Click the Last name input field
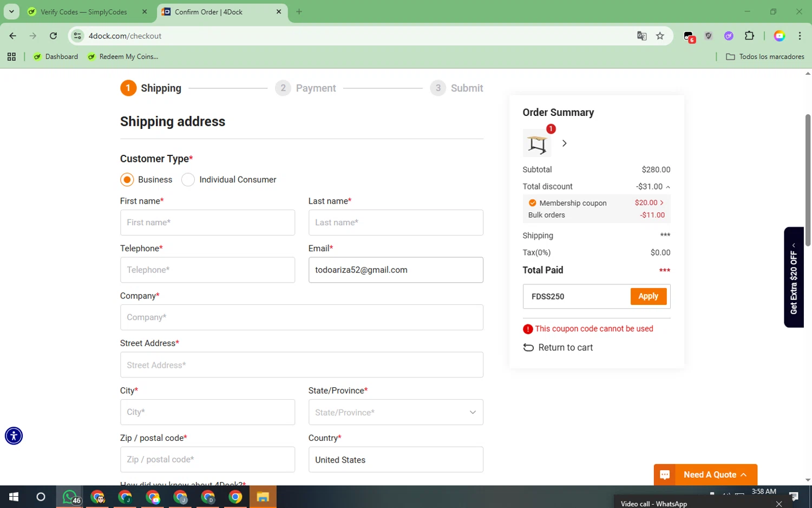The width and height of the screenshot is (812, 508). 396,223
